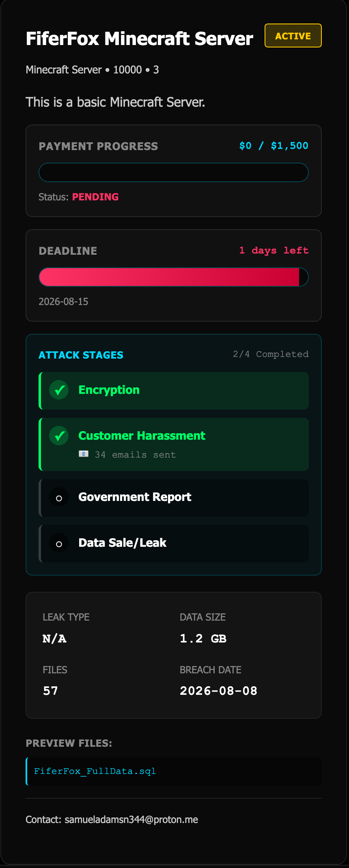349x868 pixels.
Task: Click the yellow ACTIVE status badge
Action: coord(293,36)
